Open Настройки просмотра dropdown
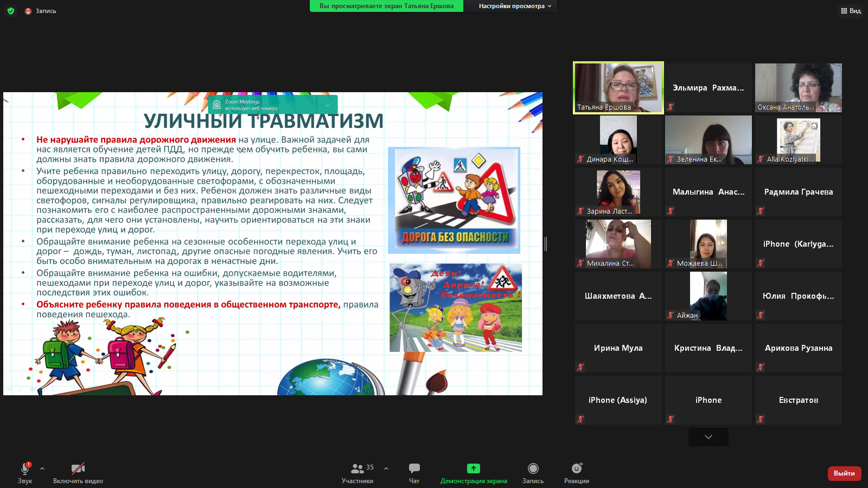This screenshot has width=868, height=488. [514, 6]
